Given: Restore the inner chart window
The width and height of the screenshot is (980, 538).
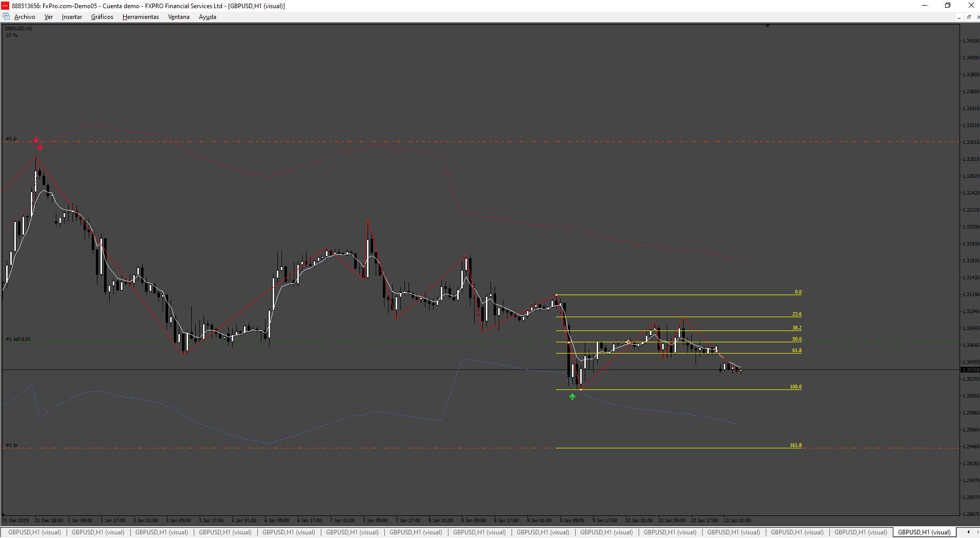Looking at the screenshot, I should click(x=969, y=17).
